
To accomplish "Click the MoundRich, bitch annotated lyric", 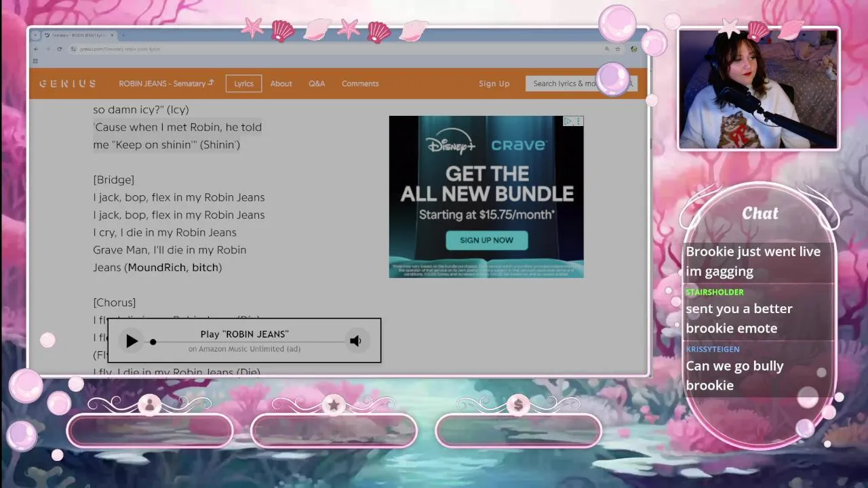I will point(174,267).
